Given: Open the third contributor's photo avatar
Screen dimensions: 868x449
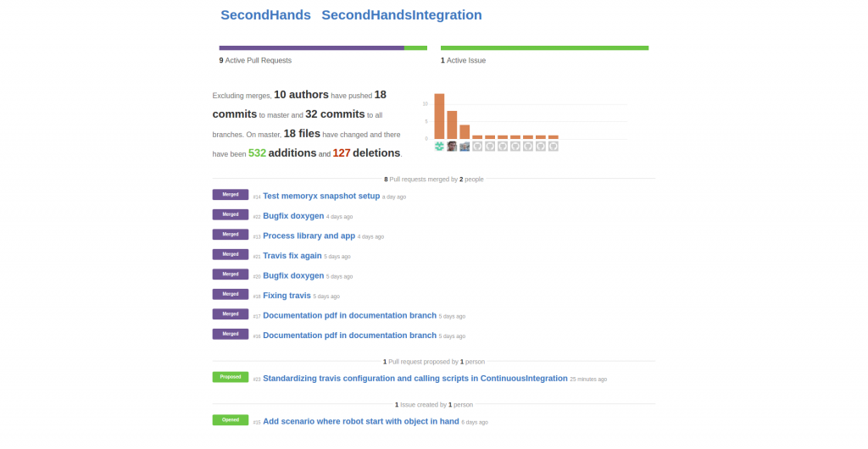Looking at the screenshot, I should 465,146.
